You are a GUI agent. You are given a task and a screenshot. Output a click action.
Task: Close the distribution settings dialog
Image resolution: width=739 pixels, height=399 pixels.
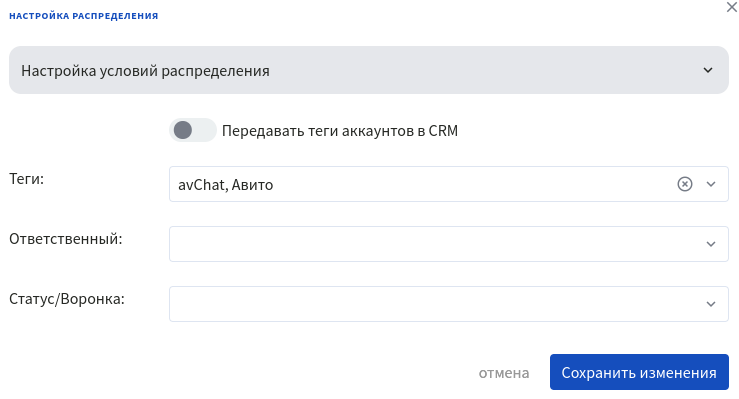point(731,7)
